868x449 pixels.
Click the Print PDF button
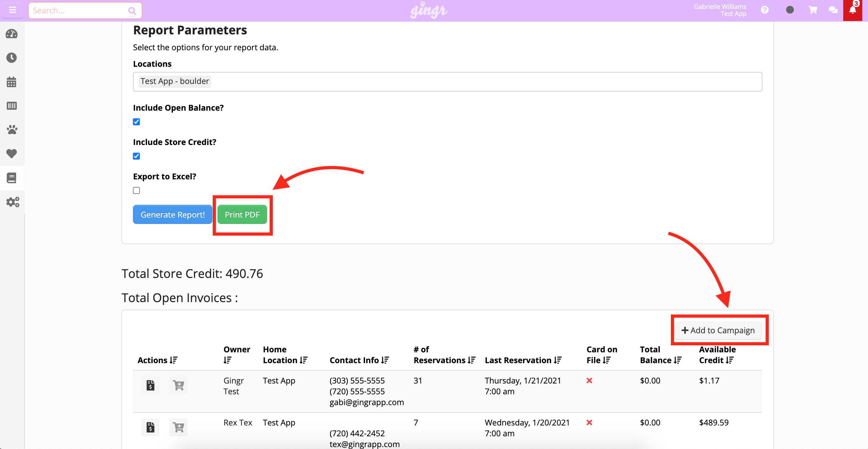(242, 214)
